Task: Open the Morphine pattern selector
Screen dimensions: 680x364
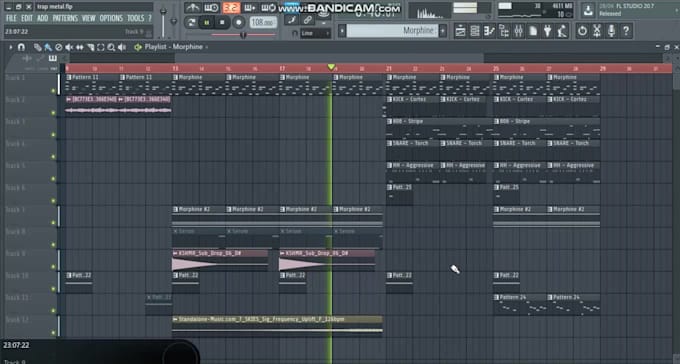Action: point(392,31)
